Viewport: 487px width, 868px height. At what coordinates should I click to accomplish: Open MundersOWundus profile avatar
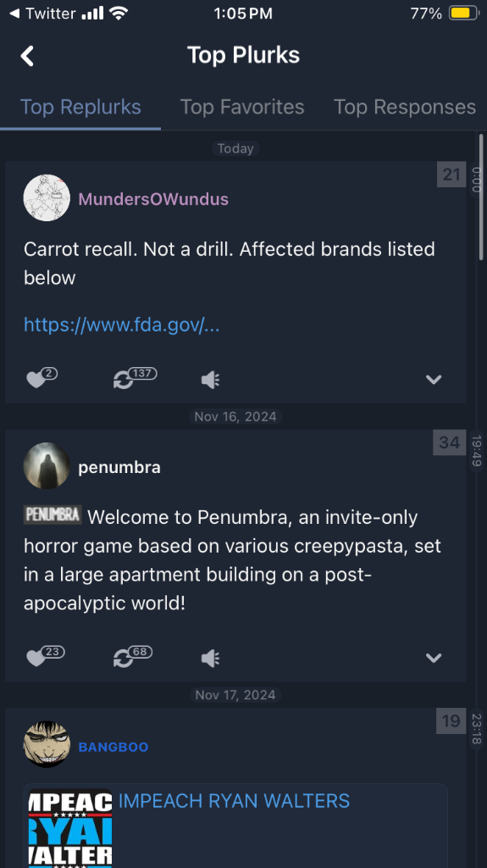point(47,198)
